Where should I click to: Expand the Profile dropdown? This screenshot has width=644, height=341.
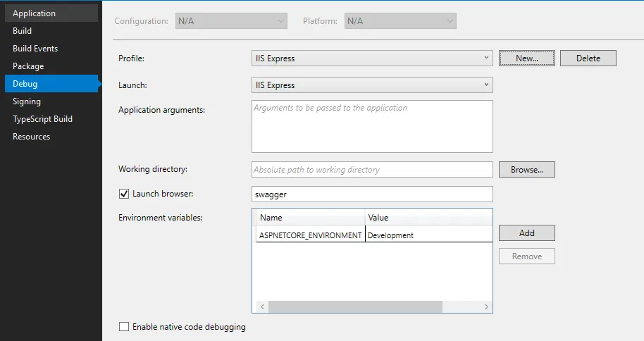[372, 58]
